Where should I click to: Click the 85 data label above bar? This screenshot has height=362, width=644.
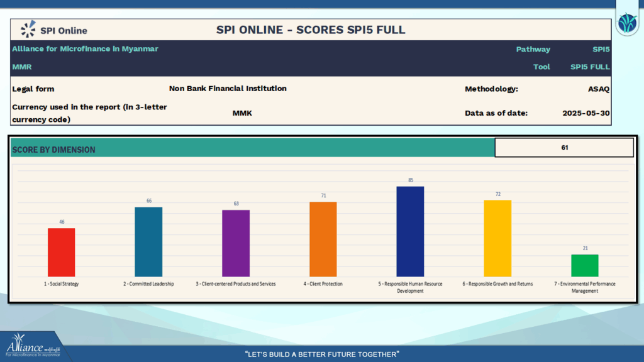(411, 180)
